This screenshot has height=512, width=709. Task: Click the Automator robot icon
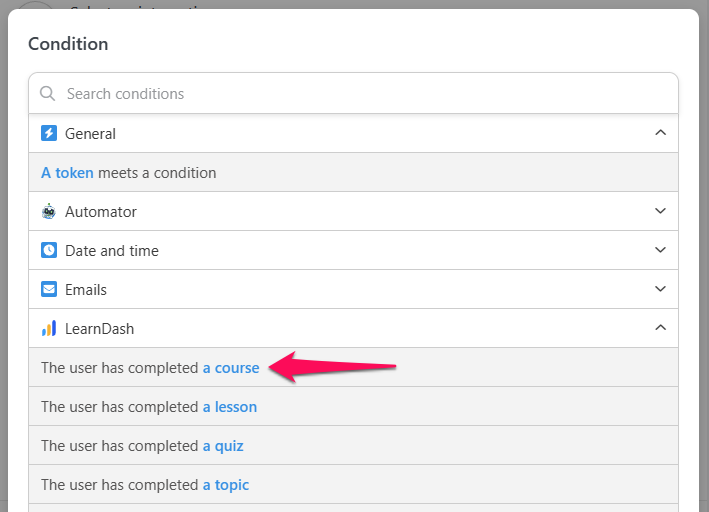pyautogui.click(x=49, y=211)
